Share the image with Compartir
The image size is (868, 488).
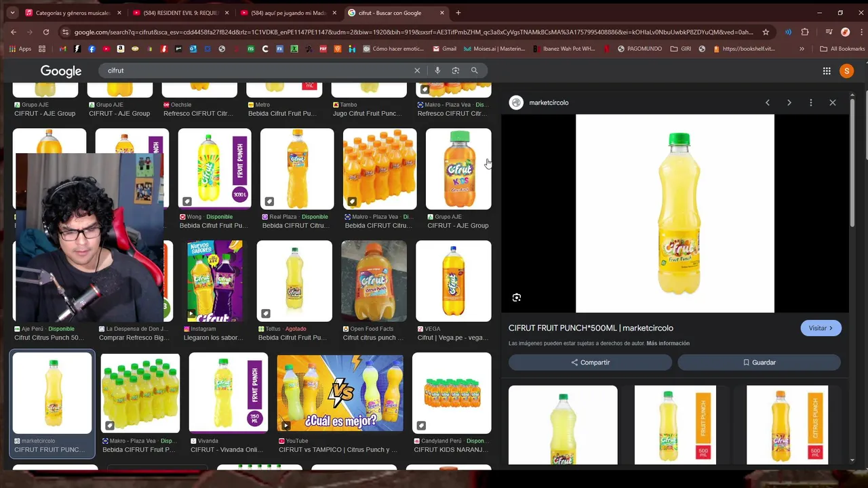590,363
